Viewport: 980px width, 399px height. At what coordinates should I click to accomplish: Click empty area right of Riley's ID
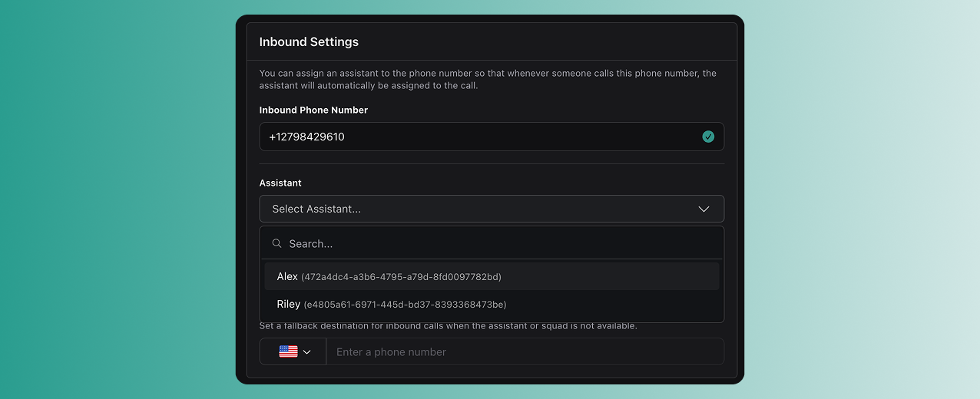pos(614,305)
